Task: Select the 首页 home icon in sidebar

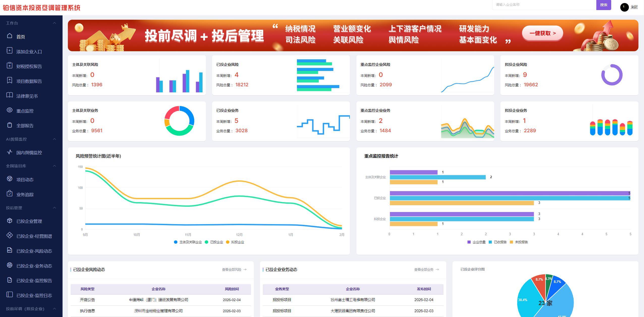Action: click(9, 36)
